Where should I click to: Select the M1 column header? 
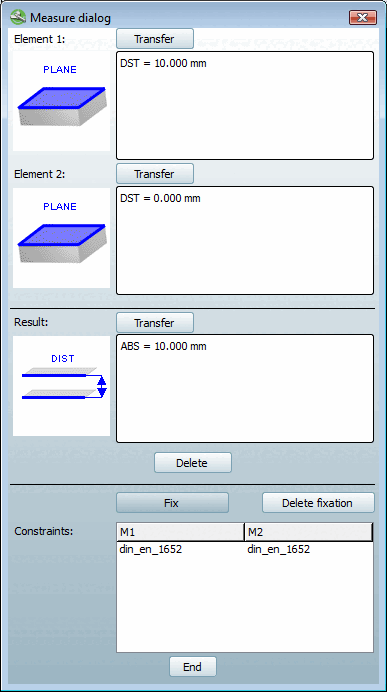point(180,533)
